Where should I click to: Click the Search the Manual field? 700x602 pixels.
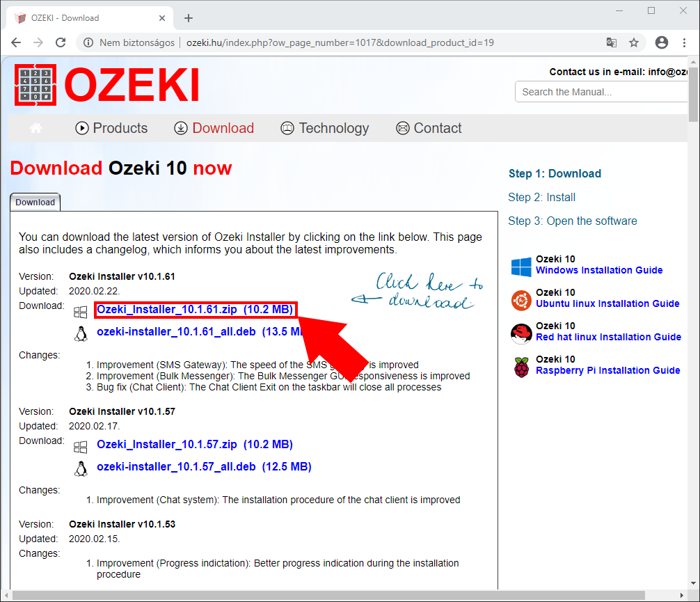pos(601,92)
